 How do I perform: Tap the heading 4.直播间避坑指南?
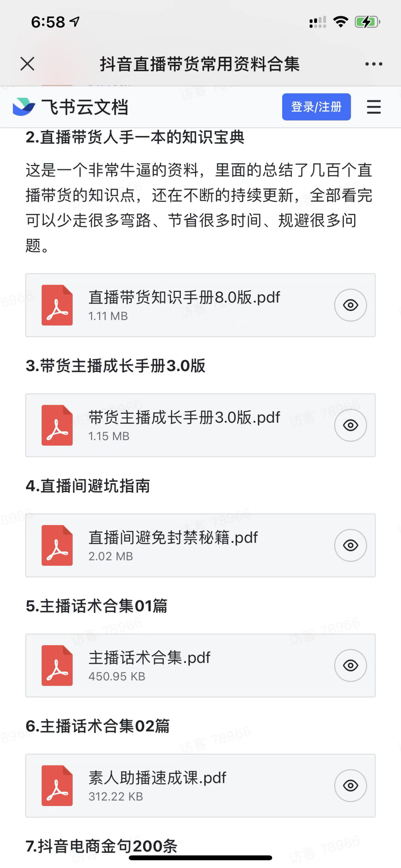click(x=88, y=486)
